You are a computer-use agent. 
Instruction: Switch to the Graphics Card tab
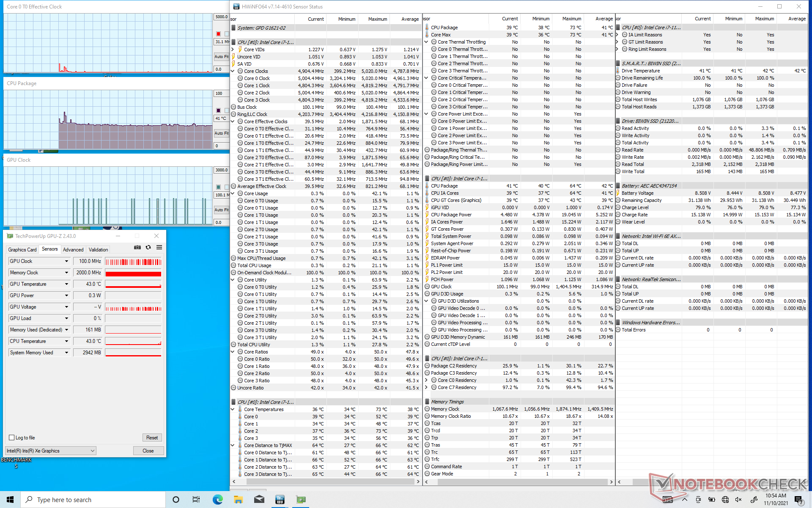point(22,250)
